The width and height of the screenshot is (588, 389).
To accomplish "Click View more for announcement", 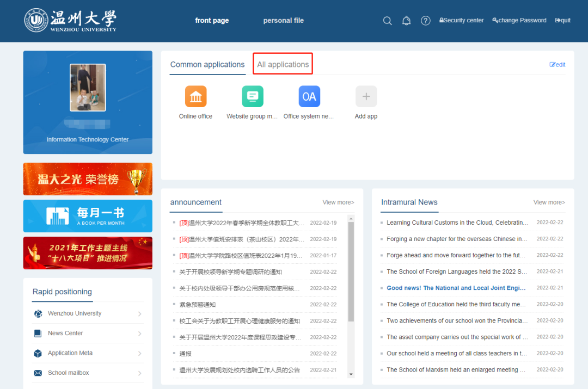I will (x=338, y=202).
